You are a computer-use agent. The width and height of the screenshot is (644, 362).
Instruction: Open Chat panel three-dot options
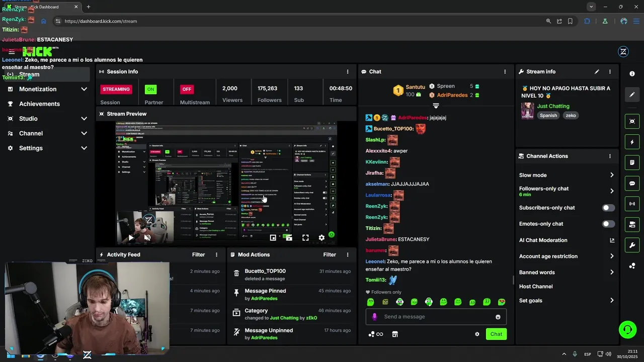[505, 71]
